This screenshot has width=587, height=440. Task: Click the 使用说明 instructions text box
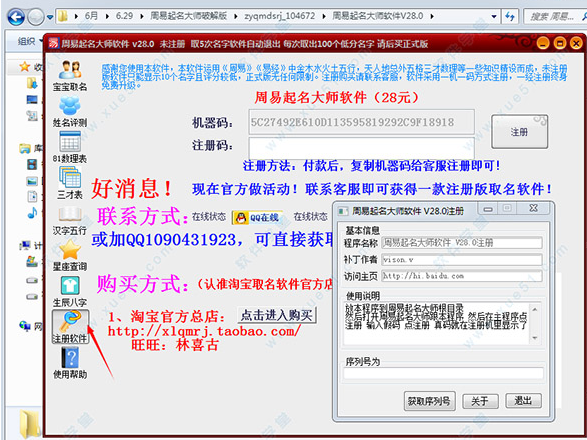point(438,324)
